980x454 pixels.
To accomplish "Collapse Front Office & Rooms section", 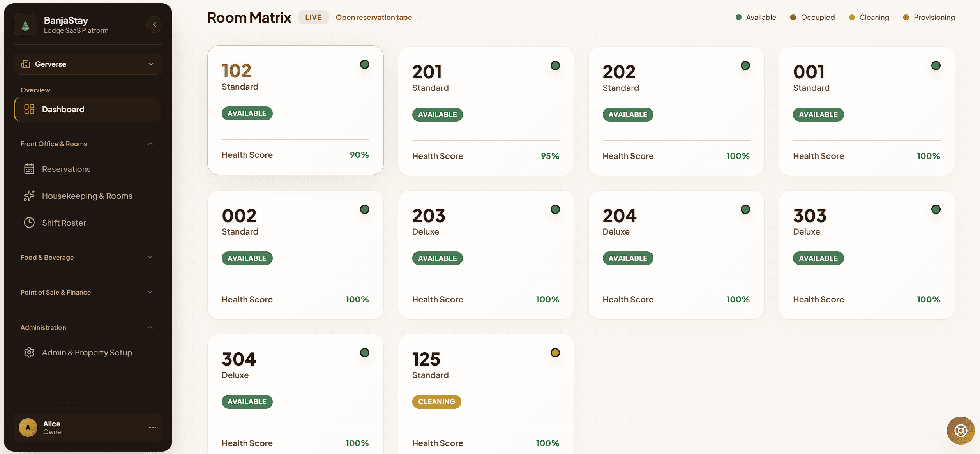I will coord(87,144).
